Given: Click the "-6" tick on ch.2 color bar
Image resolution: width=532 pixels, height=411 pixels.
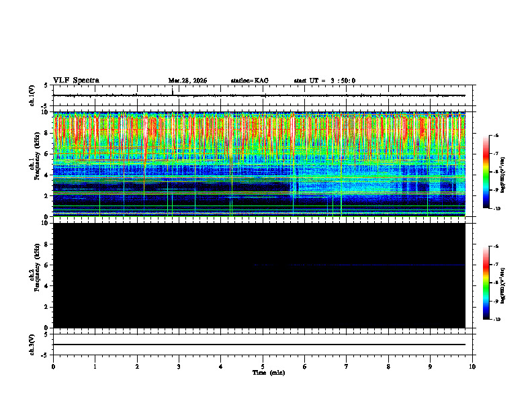Looking at the screenshot, I should coord(496,246).
